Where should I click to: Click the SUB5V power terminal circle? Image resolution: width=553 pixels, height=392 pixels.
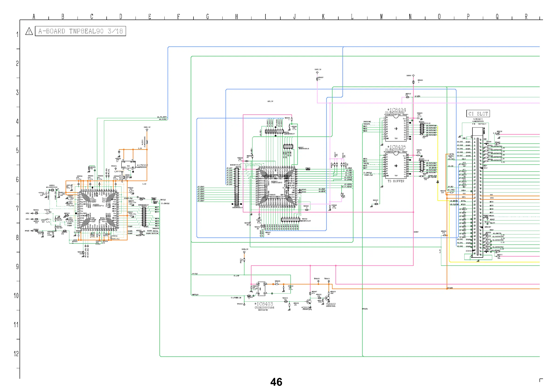413,76
